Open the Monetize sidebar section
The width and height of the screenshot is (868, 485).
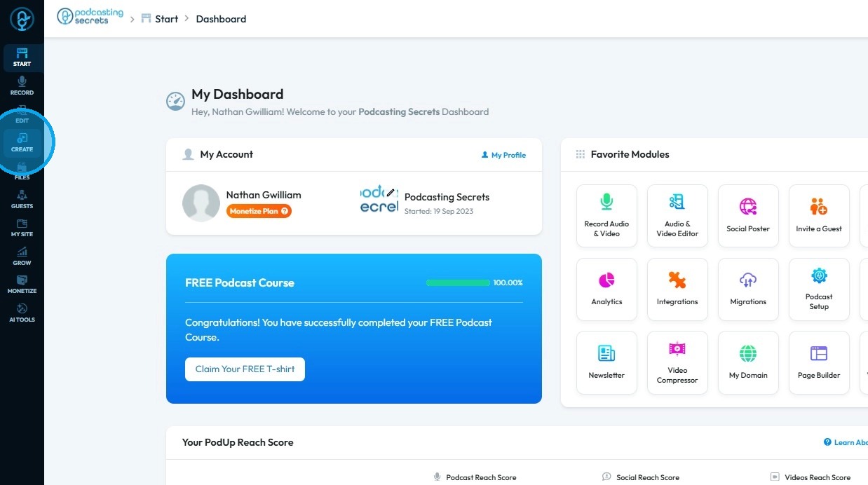(x=22, y=284)
